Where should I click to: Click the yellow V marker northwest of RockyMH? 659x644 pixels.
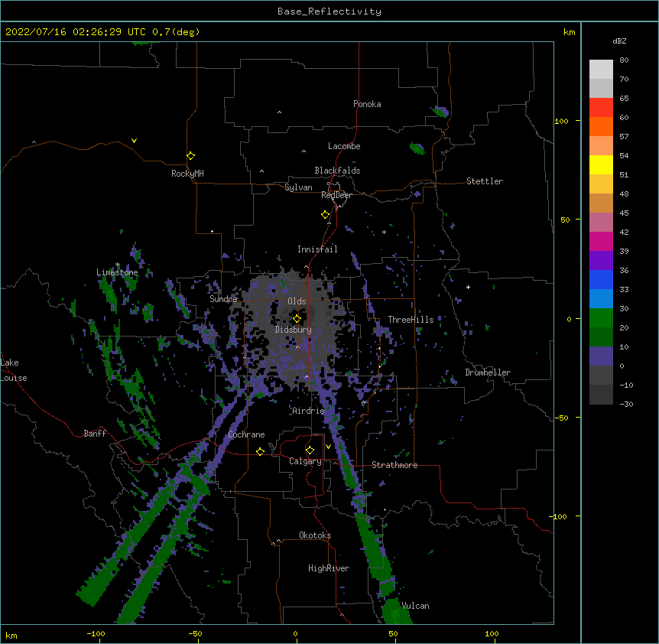[x=134, y=141]
